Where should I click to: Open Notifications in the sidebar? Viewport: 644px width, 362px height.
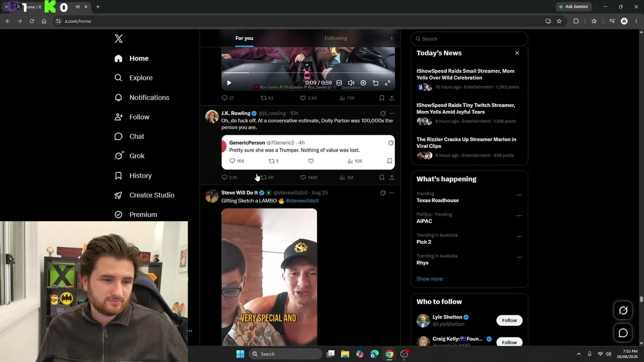pos(142,98)
